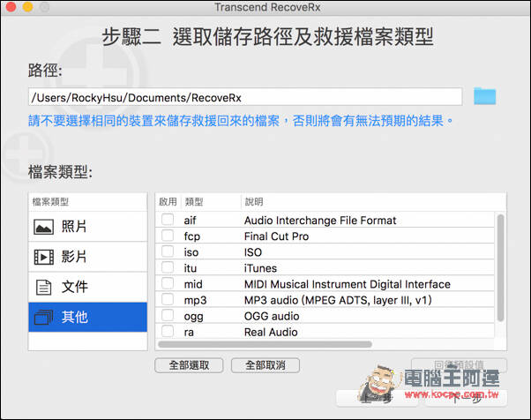The height and width of the screenshot is (420, 531).
Task: Select the 其他 stacked windows icon
Action: pyautogui.click(x=44, y=317)
